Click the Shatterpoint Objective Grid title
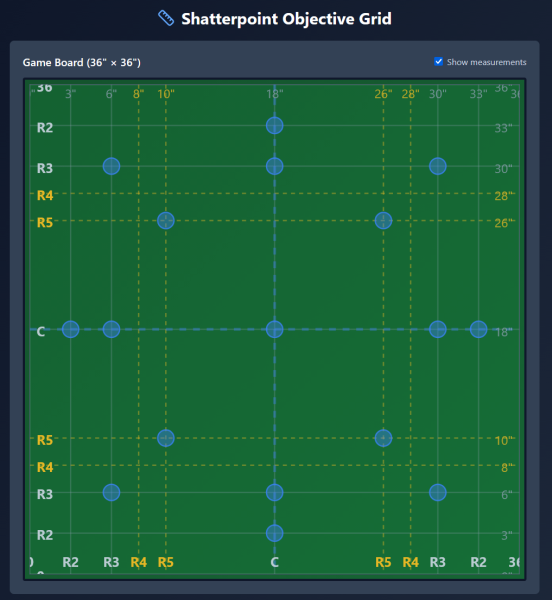Screen dimensions: 552x600 pyautogui.click(x=286, y=19)
